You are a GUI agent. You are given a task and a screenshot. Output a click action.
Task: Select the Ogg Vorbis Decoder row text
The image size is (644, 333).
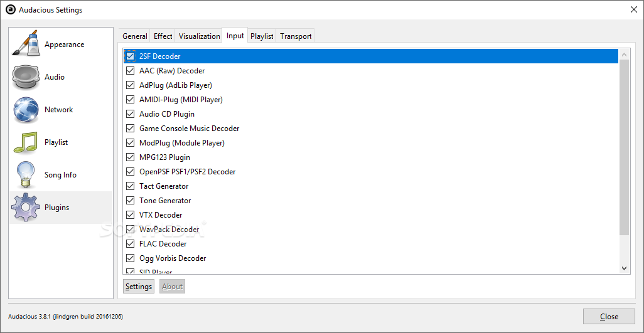(173, 258)
